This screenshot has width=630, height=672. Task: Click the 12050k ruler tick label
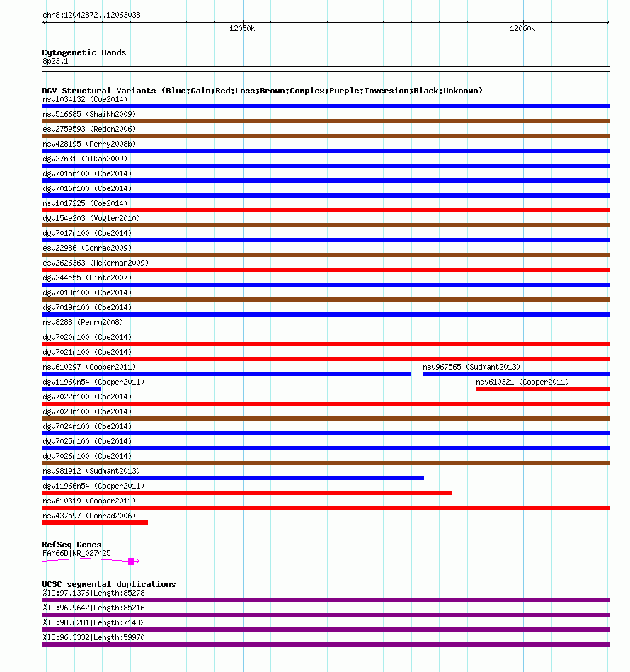[242, 29]
